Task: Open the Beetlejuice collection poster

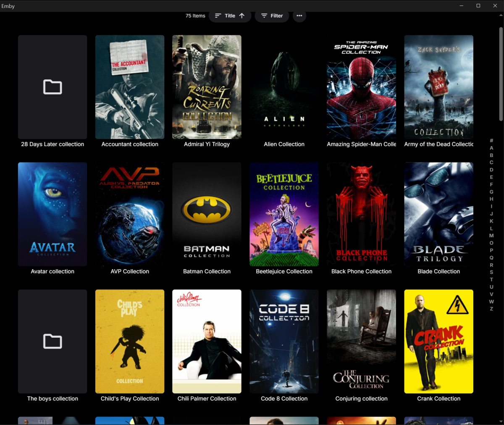Action: (284, 214)
